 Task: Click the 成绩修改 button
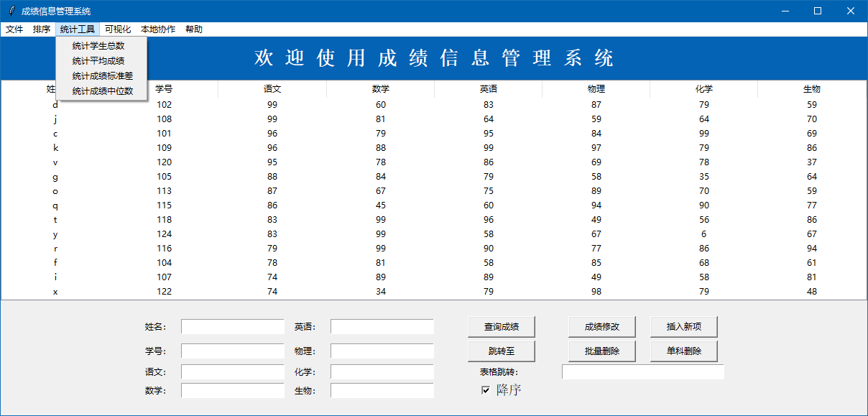pyautogui.click(x=602, y=327)
